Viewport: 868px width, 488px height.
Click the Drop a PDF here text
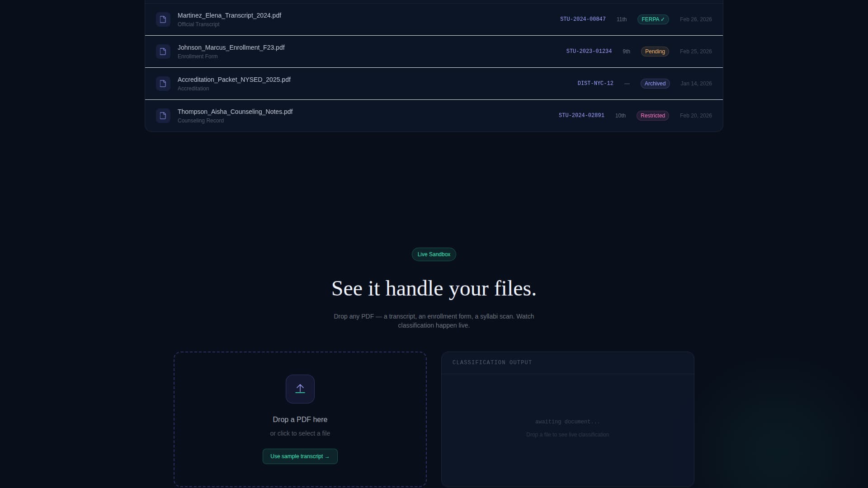point(300,420)
